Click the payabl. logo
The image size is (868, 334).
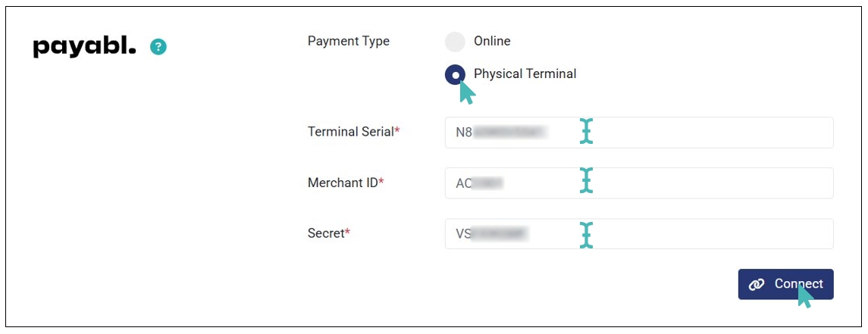coord(84,47)
